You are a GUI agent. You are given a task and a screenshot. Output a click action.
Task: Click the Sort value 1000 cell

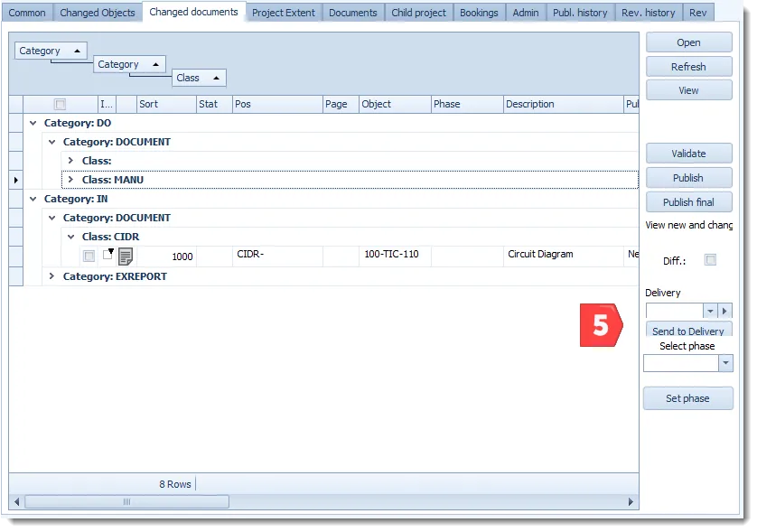[166, 257]
